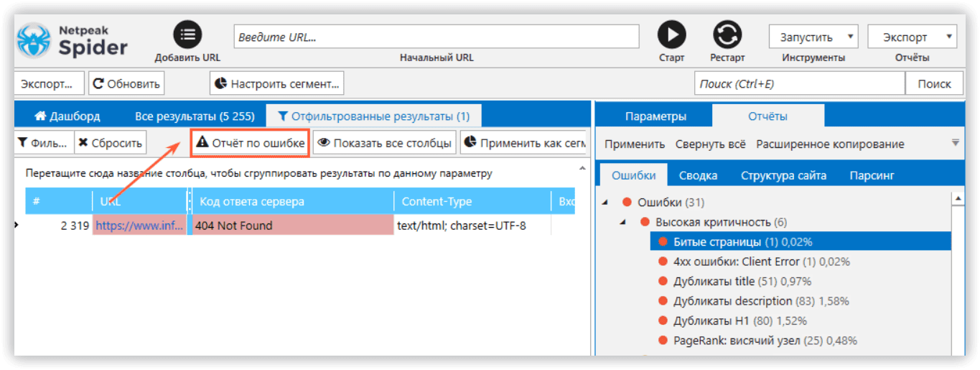980x370 pixels.
Task: Switch to the Параметры panel tab
Action: (655, 116)
